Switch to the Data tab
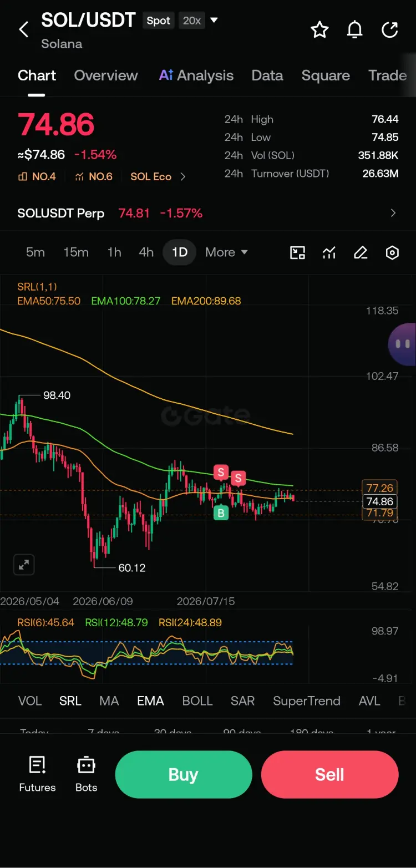Image resolution: width=416 pixels, height=868 pixels. pyautogui.click(x=267, y=75)
